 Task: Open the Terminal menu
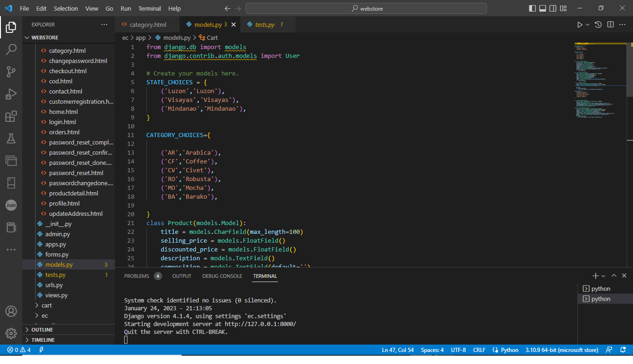[x=149, y=8]
